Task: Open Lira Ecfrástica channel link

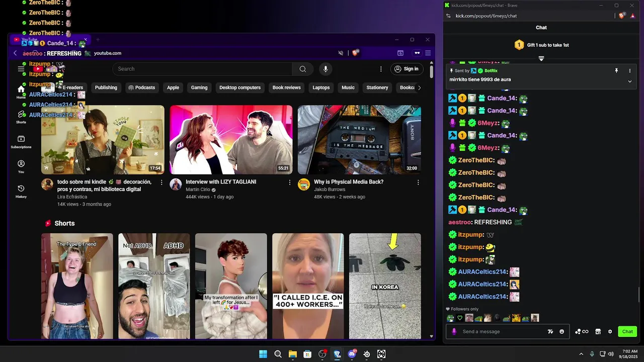Action: coord(72,197)
